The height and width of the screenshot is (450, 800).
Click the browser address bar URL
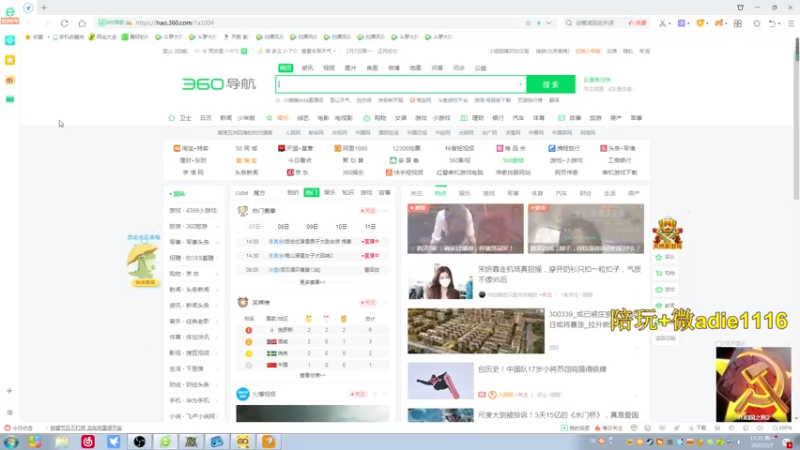tap(175, 23)
